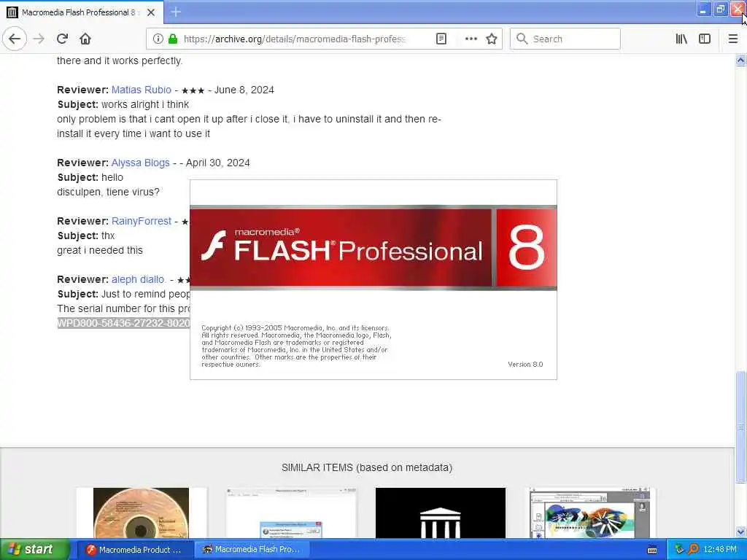This screenshot has width=747, height=560.
Task: Open reviewer Matias Rubio profile link
Action: (x=141, y=90)
